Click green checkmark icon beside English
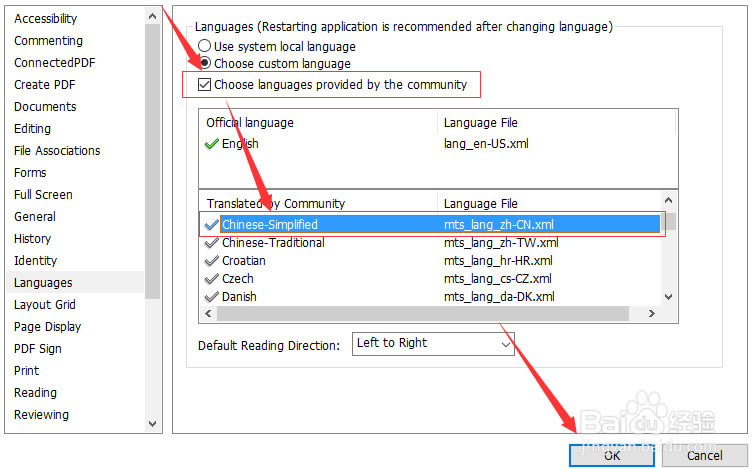Viewport: 755px width, 469px height. click(x=212, y=143)
